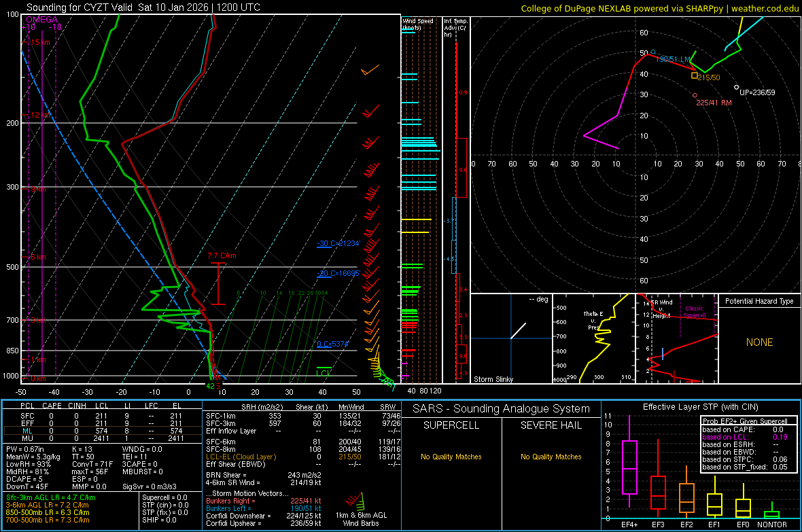This screenshot has height=532, width=802.
Task: Click the DCAPE = 5 value
Action: coord(24,479)
